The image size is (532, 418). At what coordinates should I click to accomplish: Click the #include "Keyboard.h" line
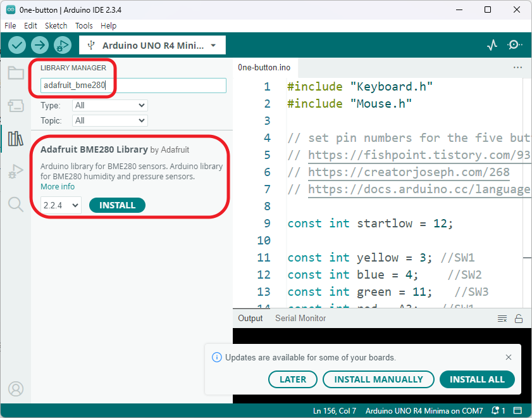coord(360,87)
